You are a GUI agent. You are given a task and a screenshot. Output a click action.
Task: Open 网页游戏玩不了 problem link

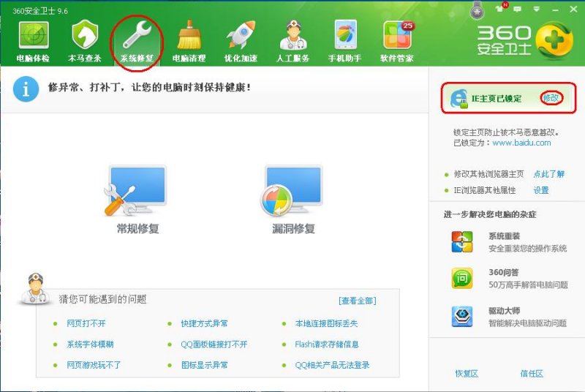(x=94, y=365)
